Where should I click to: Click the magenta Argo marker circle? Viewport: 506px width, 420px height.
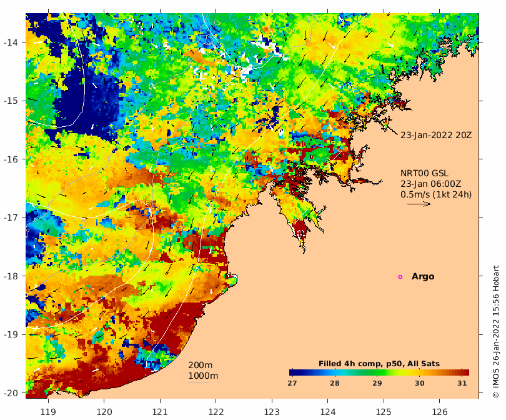(x=400, y=277)
